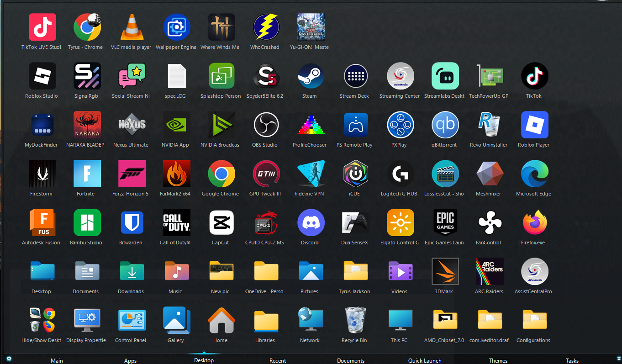
Task: Open Discord application icon
Action: click(x=310, y=223)
